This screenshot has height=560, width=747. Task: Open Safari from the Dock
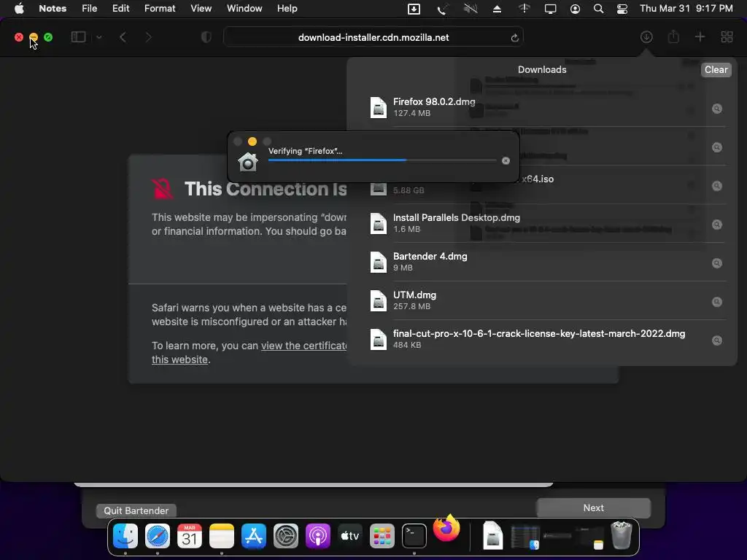(x=158, y=536)
